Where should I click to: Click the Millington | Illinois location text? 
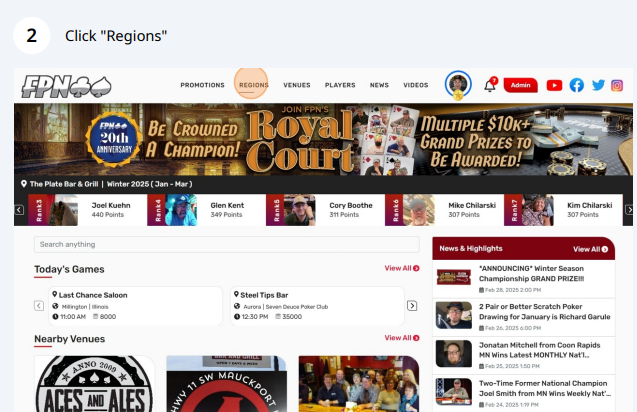85,307
